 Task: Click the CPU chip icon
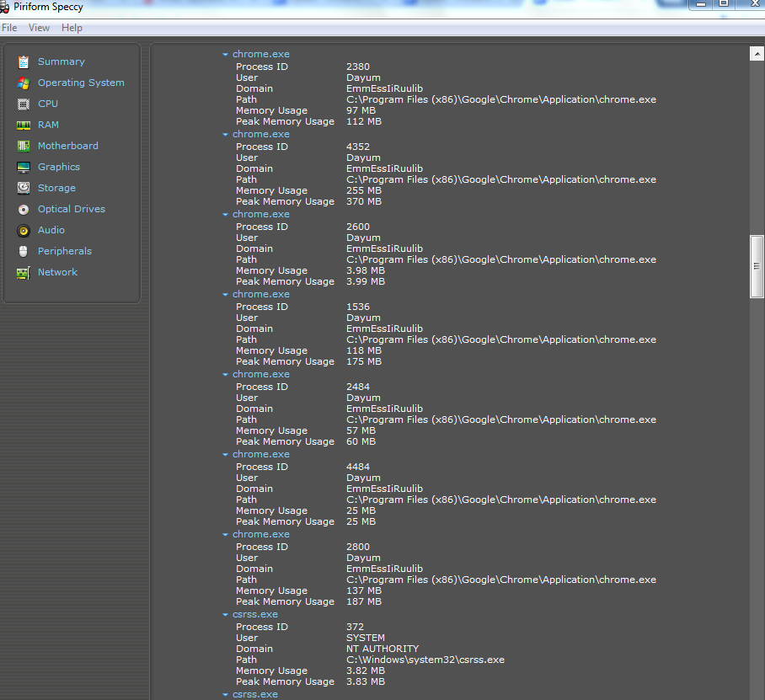[24, 104]
